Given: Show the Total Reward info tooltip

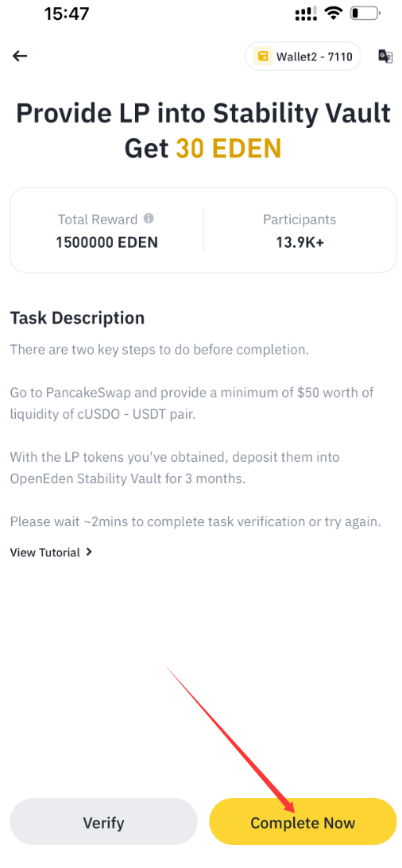Looking at the screenshot, I should pyautogui.click(x=149, y=219).
